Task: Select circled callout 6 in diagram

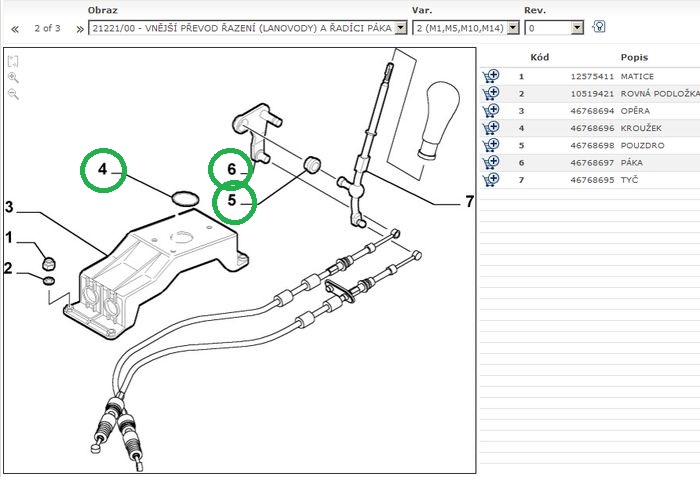Action: (x=233, y=170)
